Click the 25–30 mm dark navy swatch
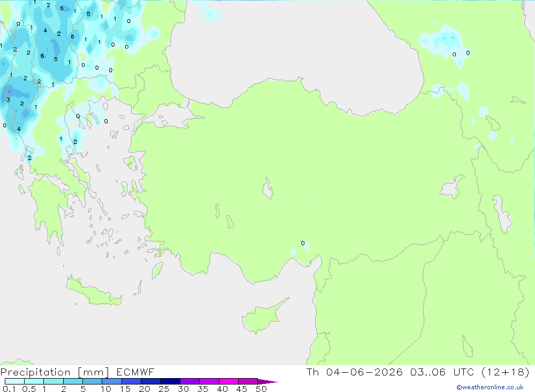 (170, 381)
